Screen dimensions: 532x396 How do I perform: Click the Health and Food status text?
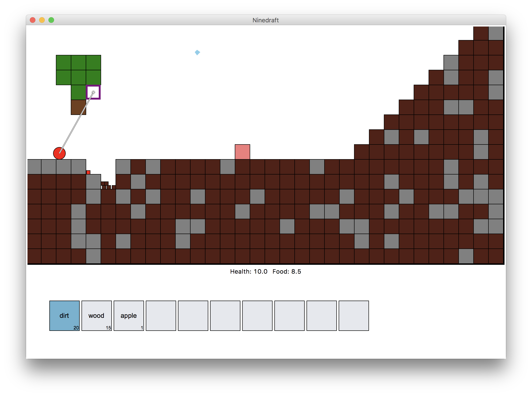tap(265, 271)
